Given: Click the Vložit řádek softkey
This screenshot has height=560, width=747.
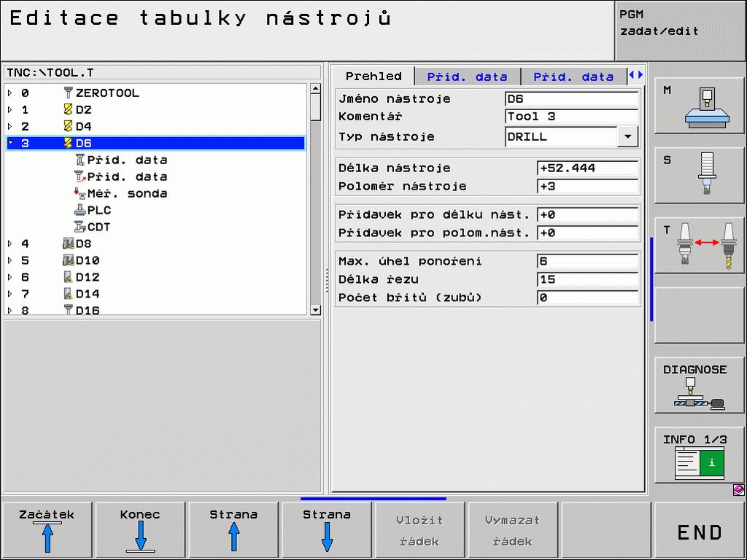Looking at the screenshot, I should (419, 529).
